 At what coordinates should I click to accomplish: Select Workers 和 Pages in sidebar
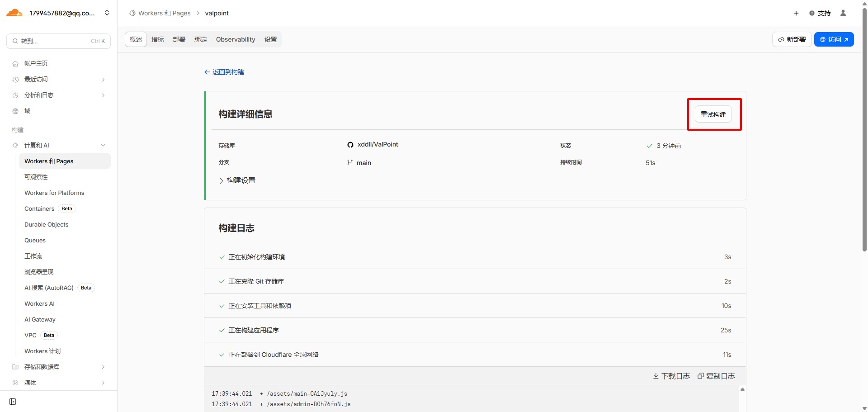(x=65, y=161)
